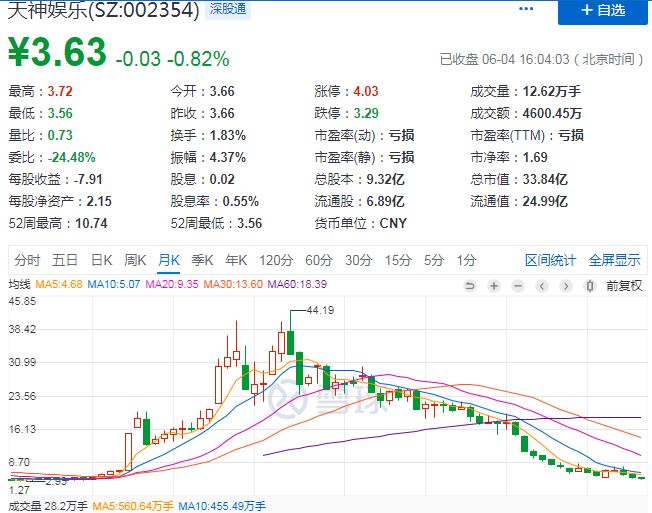Click the MA60:18.39 moving average label
The image size is (652, 513).
(x=297, y=284)
